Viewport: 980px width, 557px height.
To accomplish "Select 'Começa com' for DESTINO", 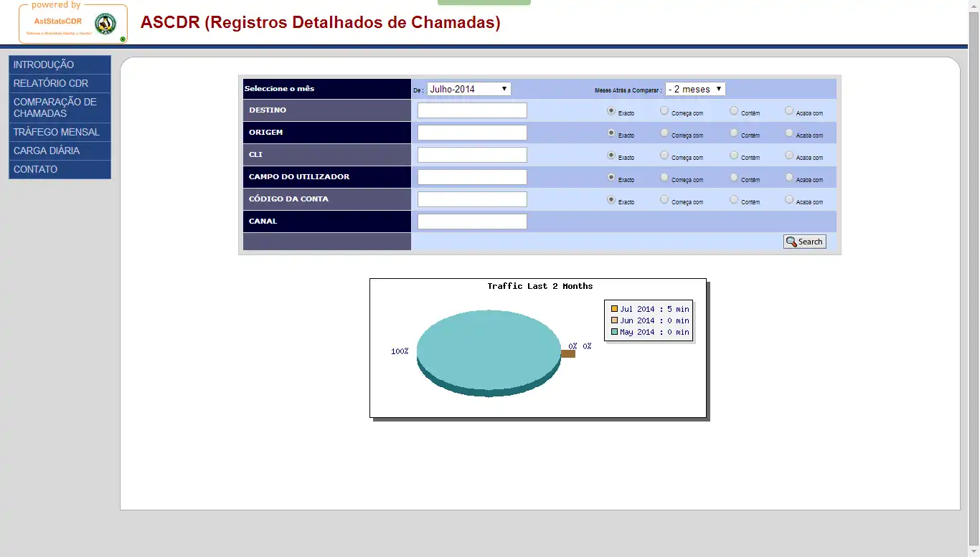I will click(664, 111).
